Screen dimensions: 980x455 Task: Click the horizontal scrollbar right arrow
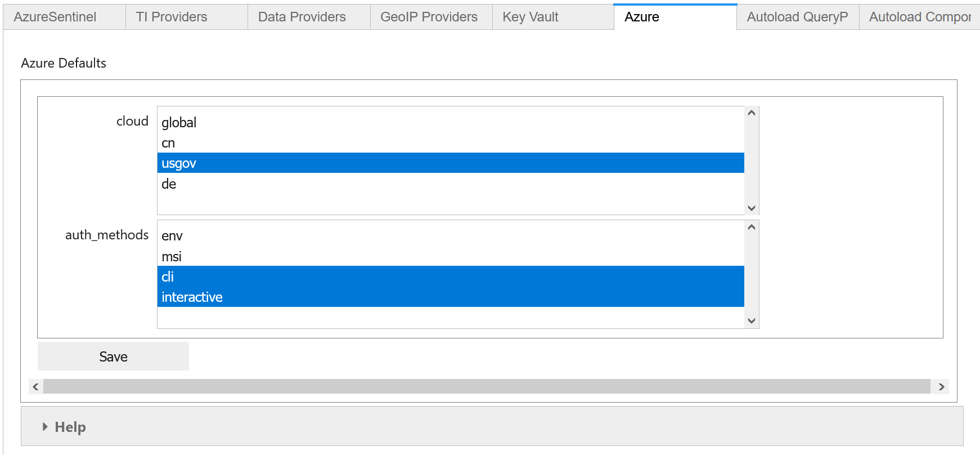[x=941, y=386]
